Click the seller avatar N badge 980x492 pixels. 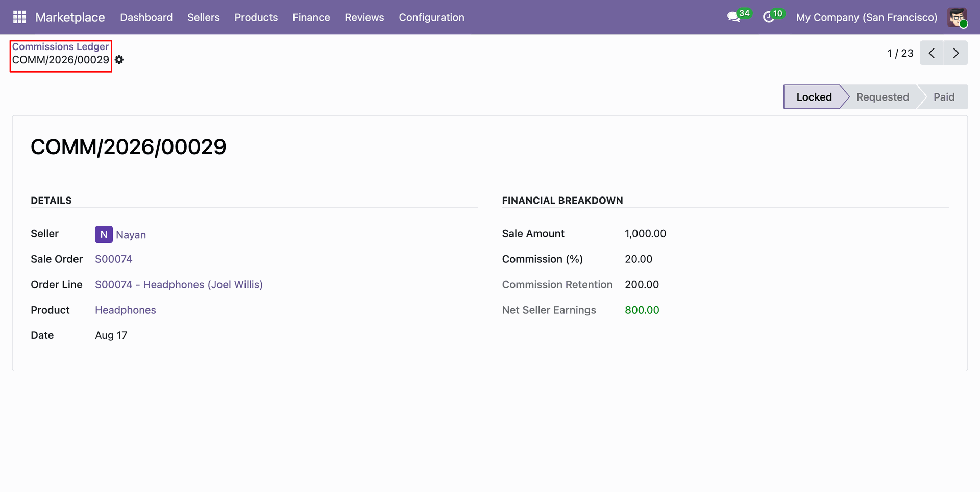pyautogui.click(x=104, y=234)
